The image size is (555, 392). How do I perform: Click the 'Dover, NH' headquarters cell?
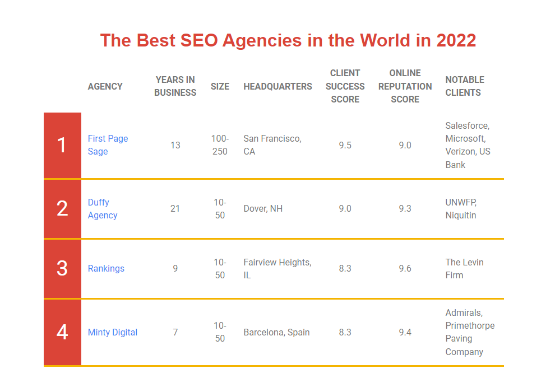263,208
